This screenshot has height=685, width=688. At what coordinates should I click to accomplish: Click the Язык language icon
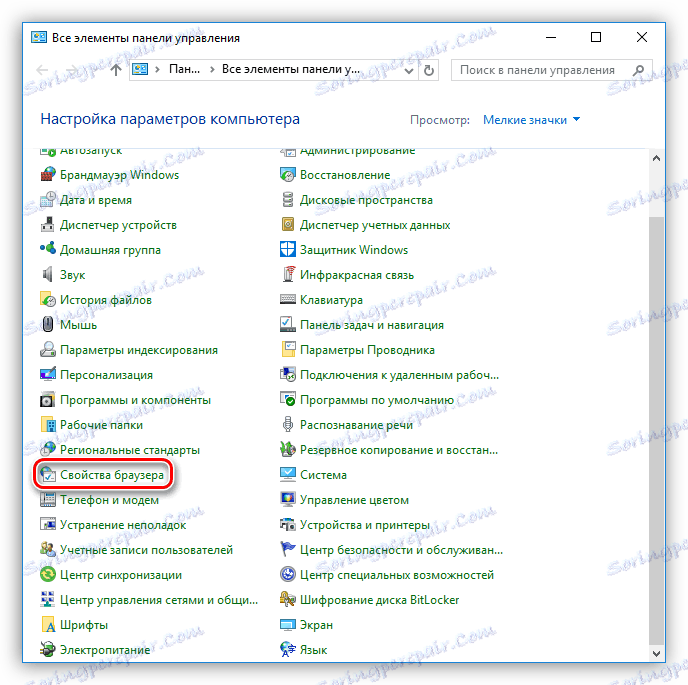click(288, 649)
